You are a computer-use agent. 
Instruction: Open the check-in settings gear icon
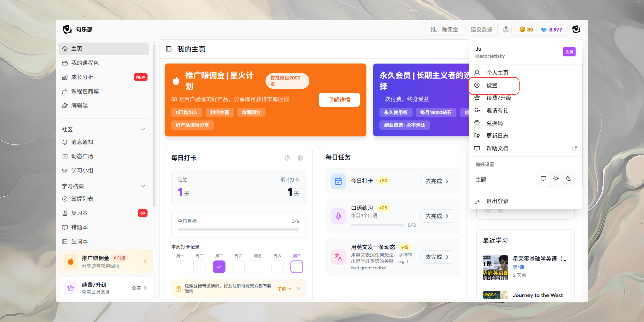(x=300, y=158)
